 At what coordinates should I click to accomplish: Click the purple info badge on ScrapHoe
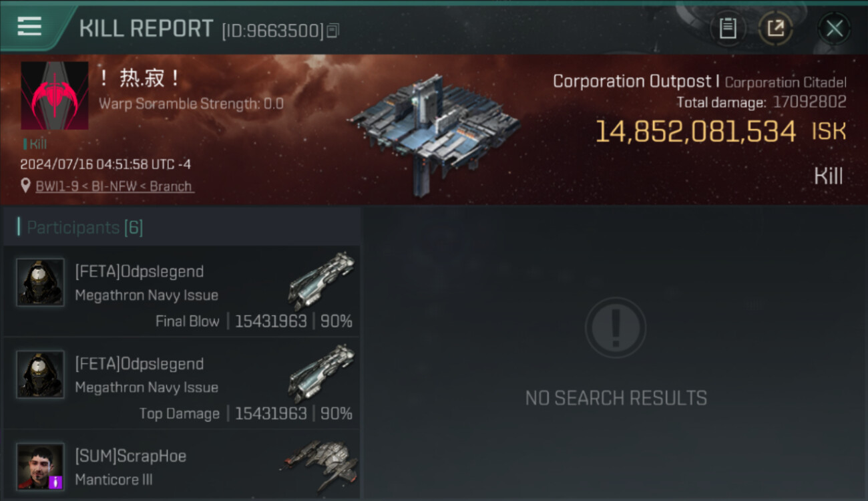56,482
